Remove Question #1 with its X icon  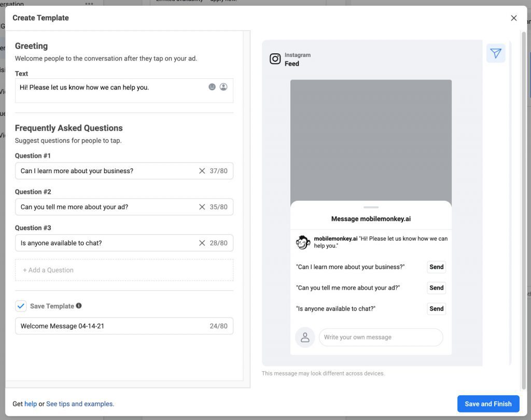pyautogui.click(x=202, y=171)
